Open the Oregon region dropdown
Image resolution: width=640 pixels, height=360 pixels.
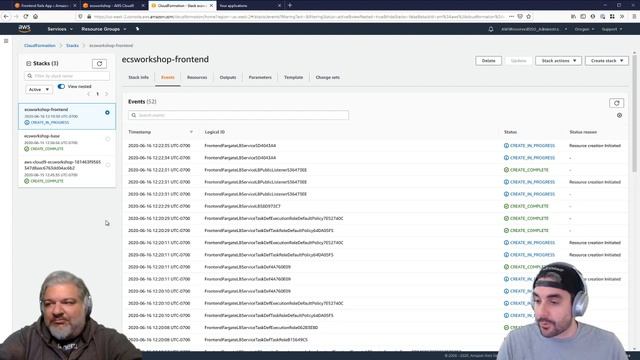click(x=584, y=29)
